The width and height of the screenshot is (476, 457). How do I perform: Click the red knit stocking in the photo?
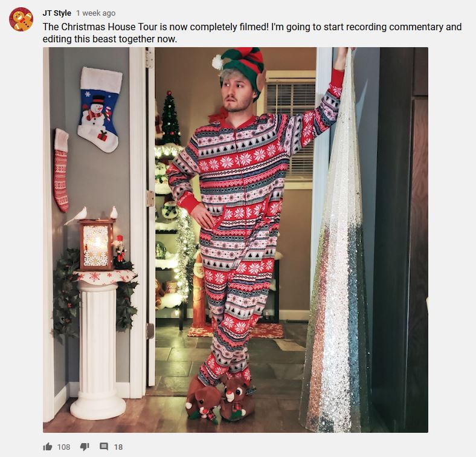[62, 170]
